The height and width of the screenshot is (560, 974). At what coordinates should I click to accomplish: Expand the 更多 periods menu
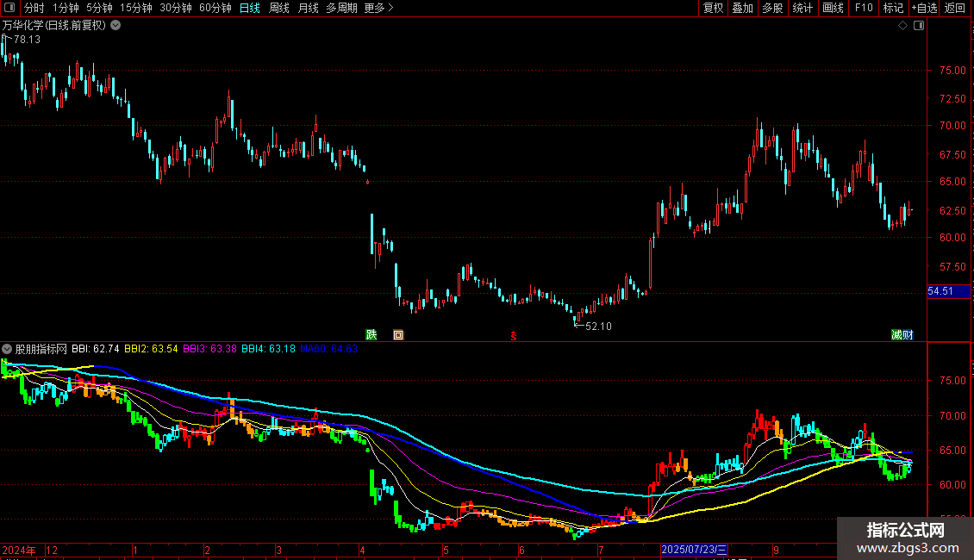pyautogui.click(x=378, y=8)
